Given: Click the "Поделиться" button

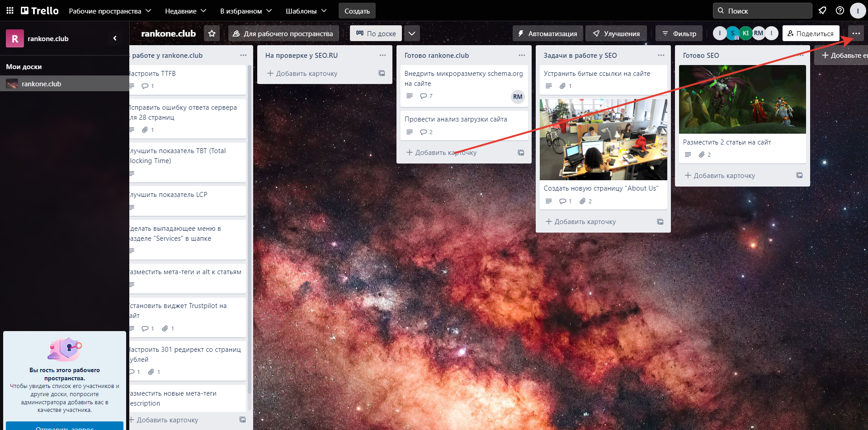Looking at the screenshot, I should (x=811, y=33).
